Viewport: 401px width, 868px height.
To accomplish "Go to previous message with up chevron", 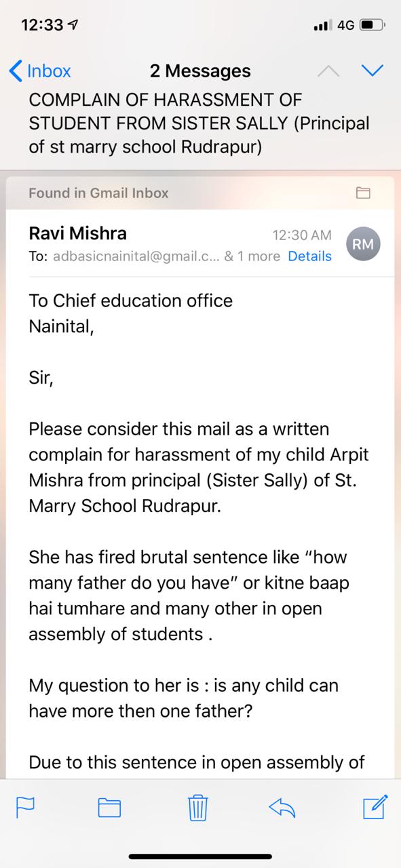I will coord(328,71).
